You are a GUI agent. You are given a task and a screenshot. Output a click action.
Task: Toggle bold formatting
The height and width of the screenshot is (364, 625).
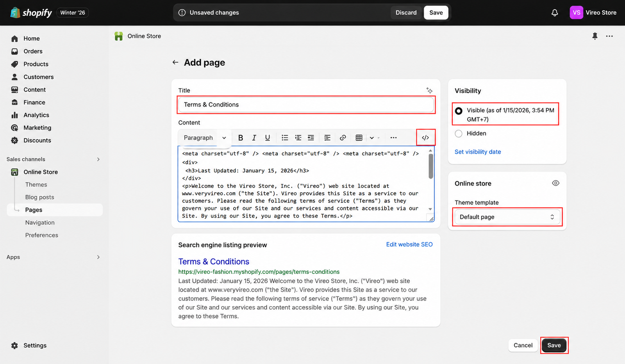241,137
